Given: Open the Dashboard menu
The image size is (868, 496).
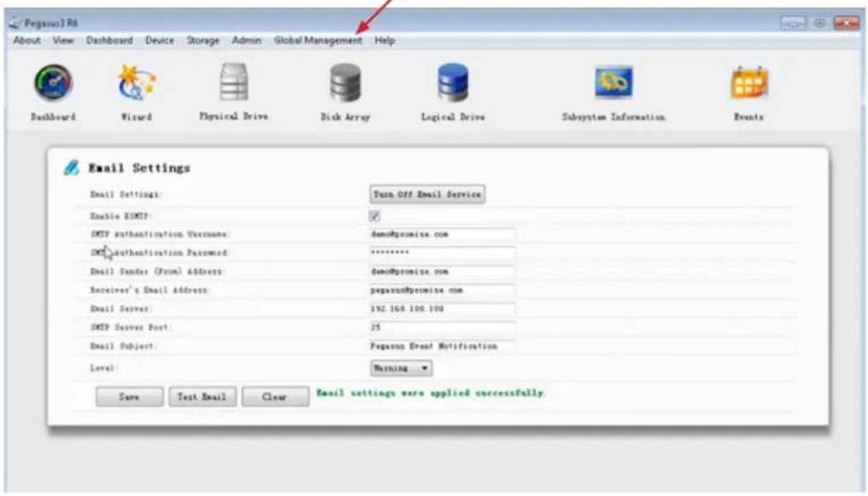Looking at the screenshot, I should pyautogui.click(x=109, y=41).
